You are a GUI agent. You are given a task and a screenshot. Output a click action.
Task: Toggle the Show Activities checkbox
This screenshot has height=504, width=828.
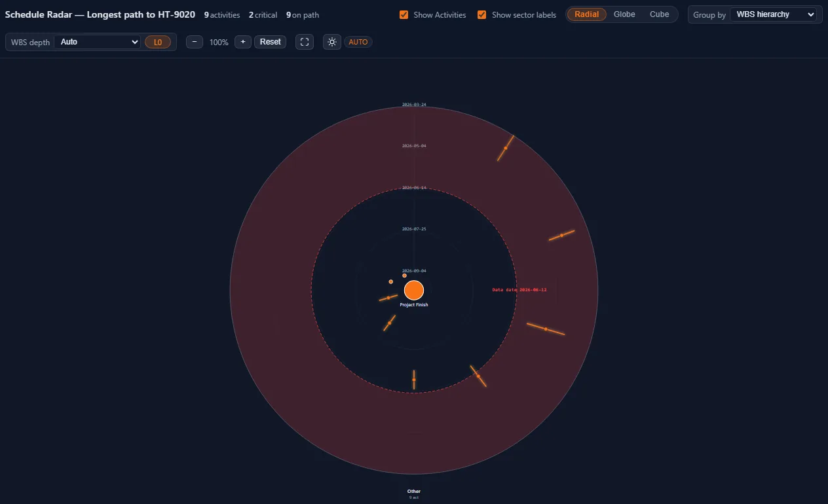[x=404, y=14]
